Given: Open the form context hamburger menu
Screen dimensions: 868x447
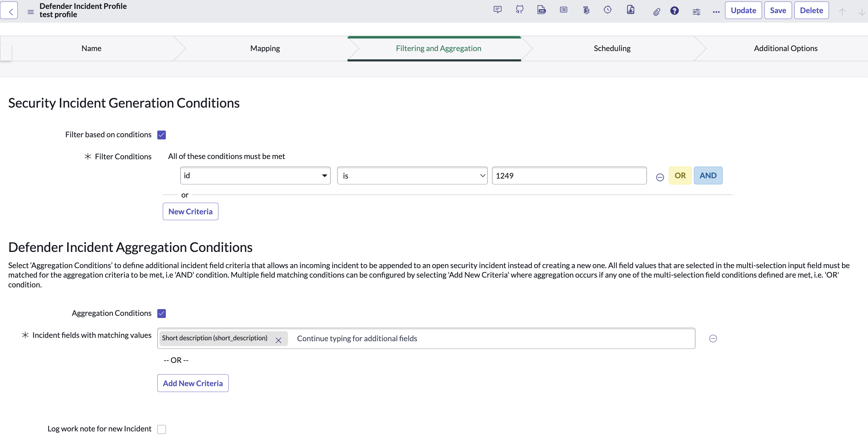Looking at the screenshot, I should pyautogui.click(x=31, y=12).
